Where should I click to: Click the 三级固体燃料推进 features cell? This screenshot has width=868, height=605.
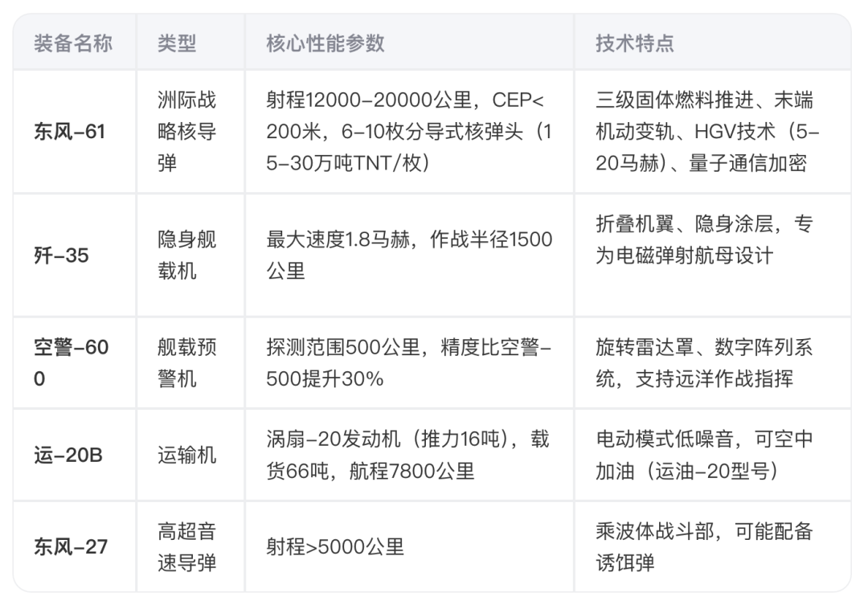[x=712, y=132]
